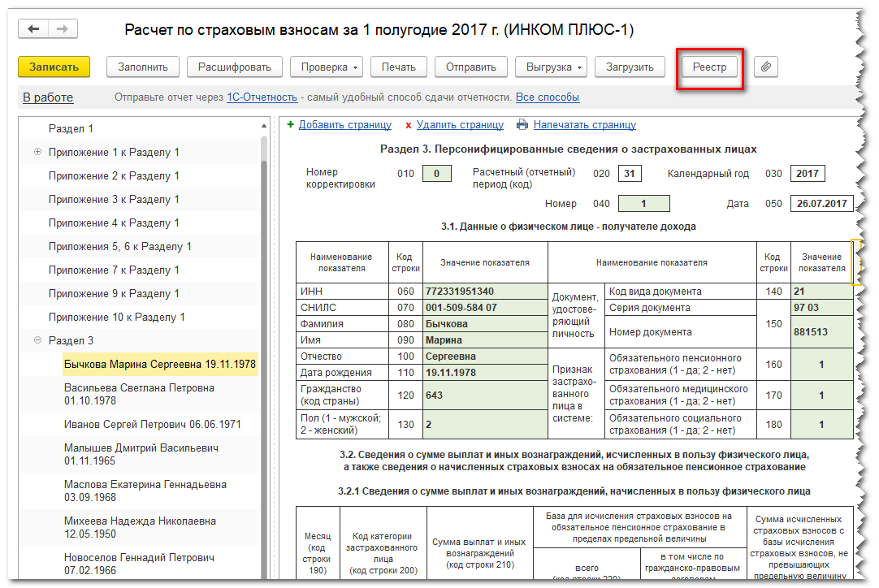Select Приложения 5, 6 к Разделу 1
The width and height of the screenshot is (879, 588).
click(x=120, y=246)
